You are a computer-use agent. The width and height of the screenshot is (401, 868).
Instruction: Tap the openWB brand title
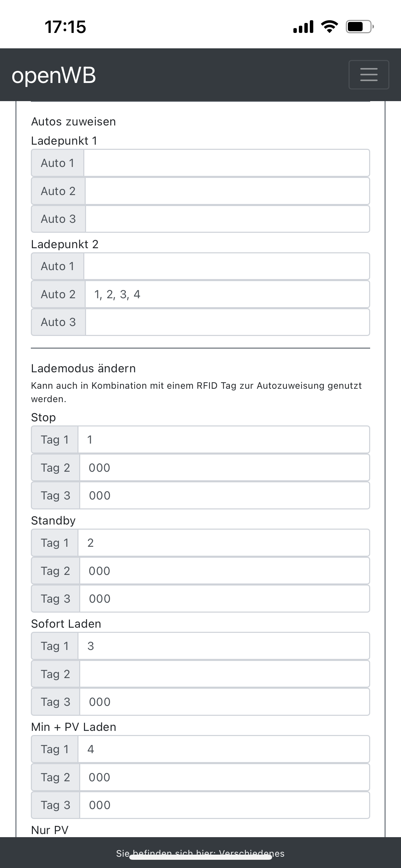click(x=54, y=75)
